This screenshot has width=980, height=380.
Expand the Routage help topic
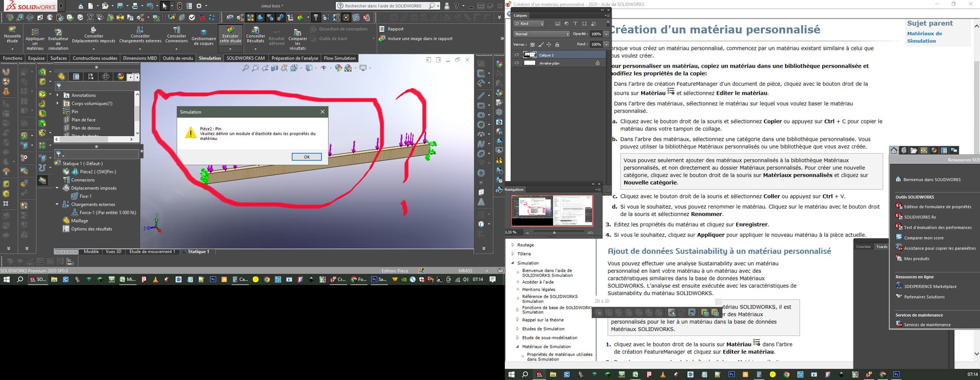pos(513,245)
